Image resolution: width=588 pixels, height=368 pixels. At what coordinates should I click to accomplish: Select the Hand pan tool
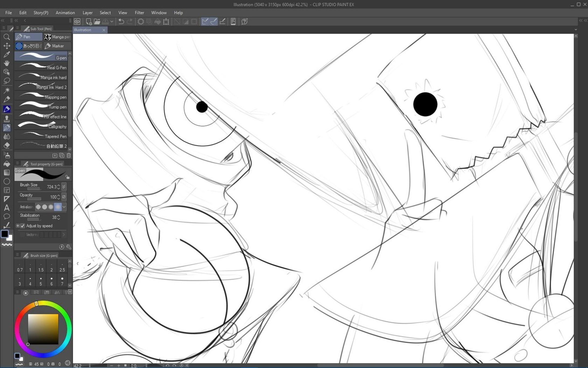point(7,63)
